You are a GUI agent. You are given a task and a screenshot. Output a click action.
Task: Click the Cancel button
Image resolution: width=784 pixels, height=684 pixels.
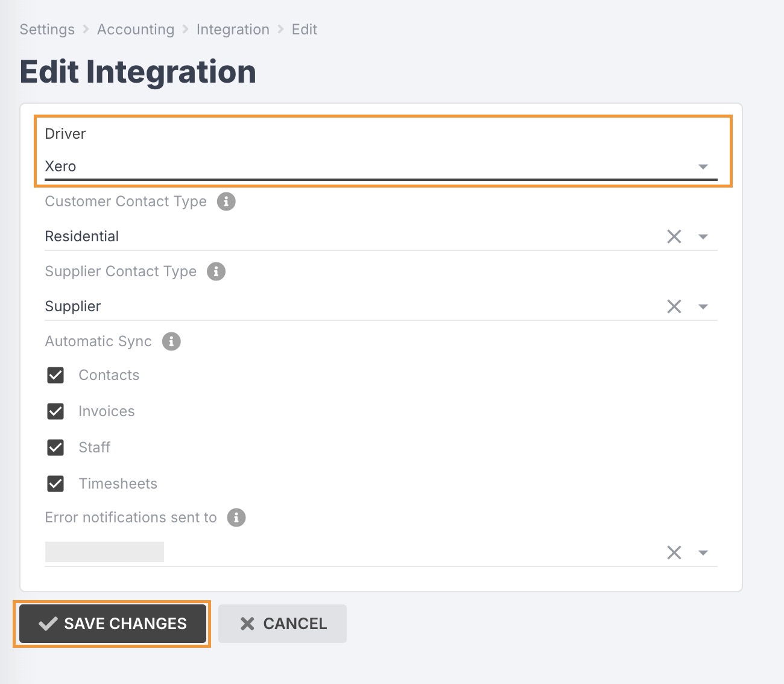click(x=282, y=624)
